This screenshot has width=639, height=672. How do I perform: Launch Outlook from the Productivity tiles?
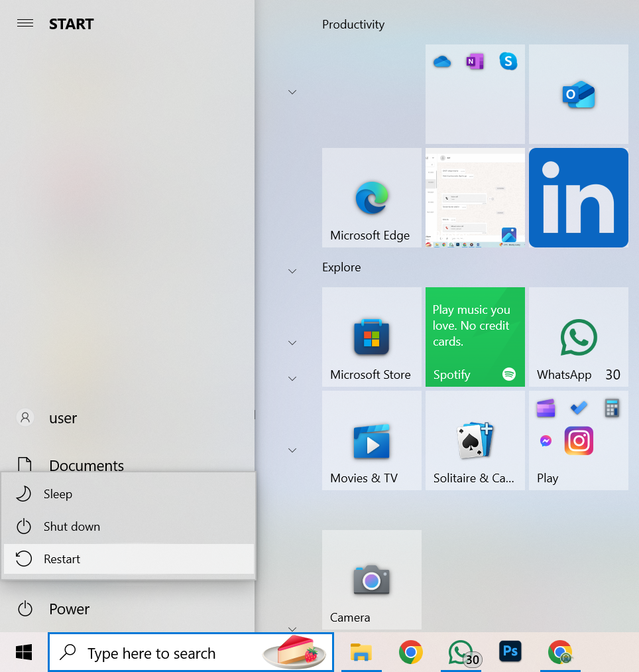pos(578,94)
